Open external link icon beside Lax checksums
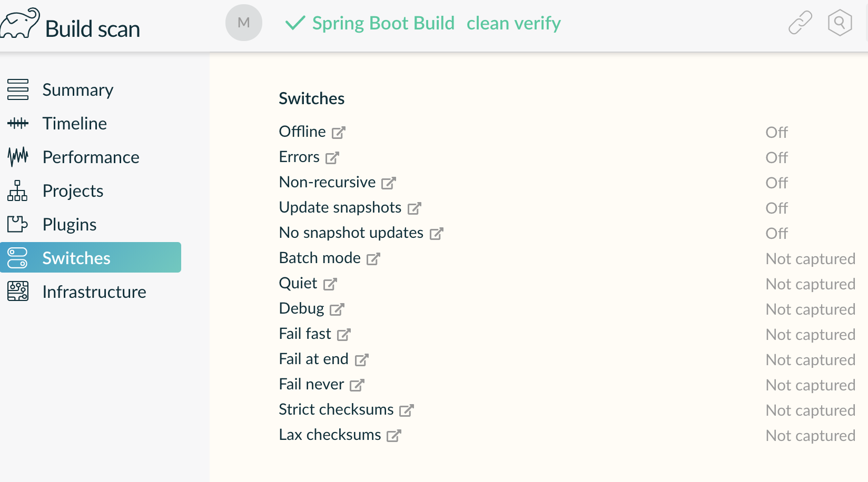868x482 pixels. coord(394,436)
